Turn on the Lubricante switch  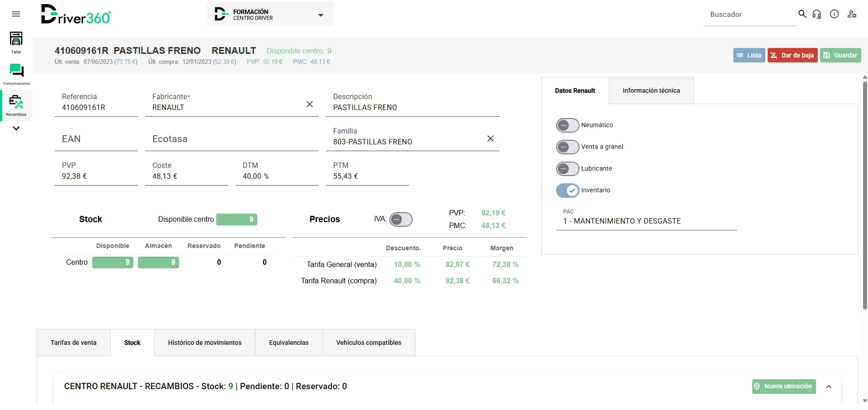567,169
